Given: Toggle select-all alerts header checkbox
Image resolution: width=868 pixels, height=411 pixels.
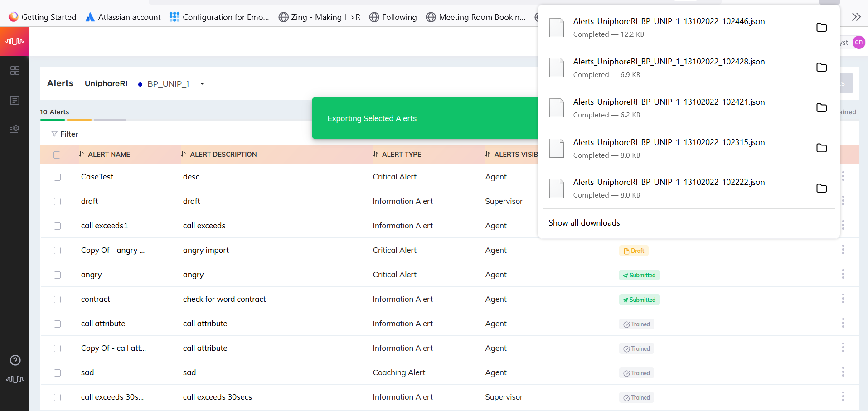Looking at the screenshot, I should [x=57, y=155].
